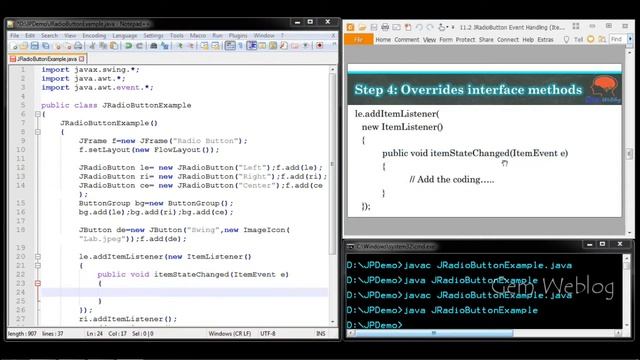The image size is (640, 360).
Task: Switch to the Foxit Extras ribbon tab
Action: click(x=545, y=40)
